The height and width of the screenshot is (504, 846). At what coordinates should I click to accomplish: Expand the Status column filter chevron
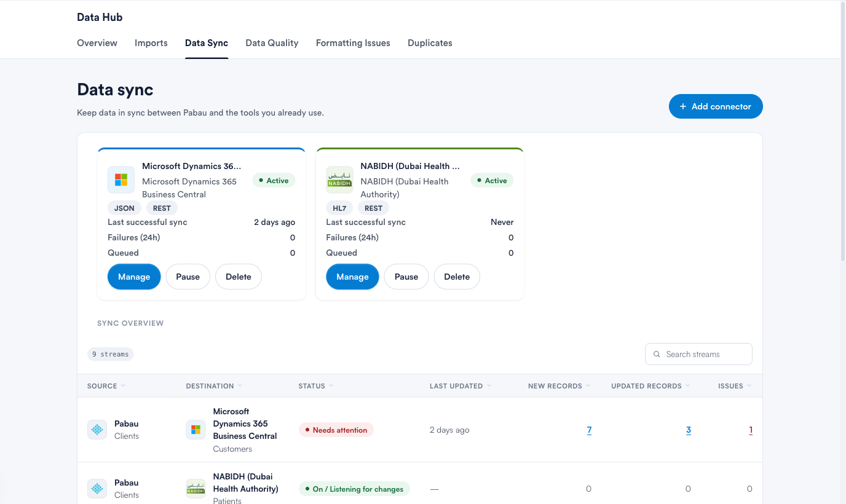click(x=331, y=385)
